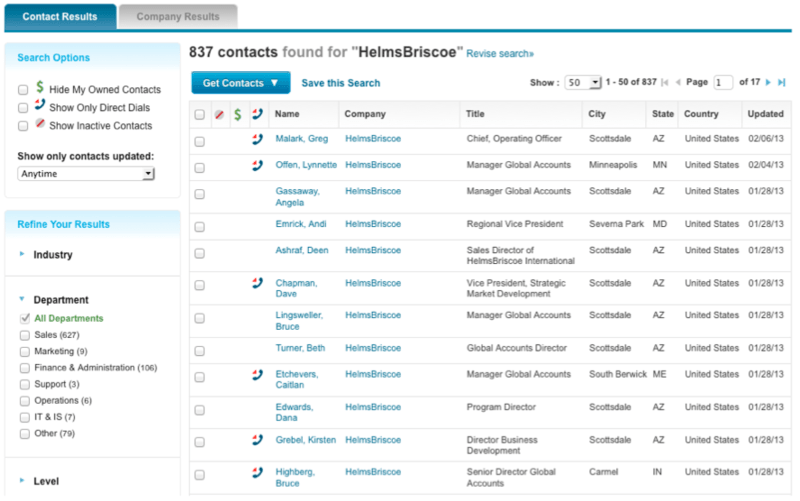Click the Save this Search link
Viewport: 800px width, 501px height.
click(x=341, y=83)
